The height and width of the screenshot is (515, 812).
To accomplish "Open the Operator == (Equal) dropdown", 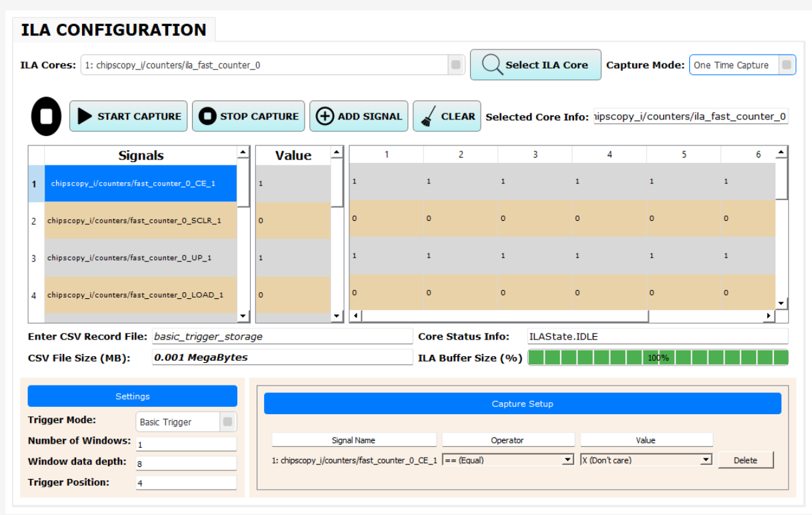I will (x=567, y=460).
